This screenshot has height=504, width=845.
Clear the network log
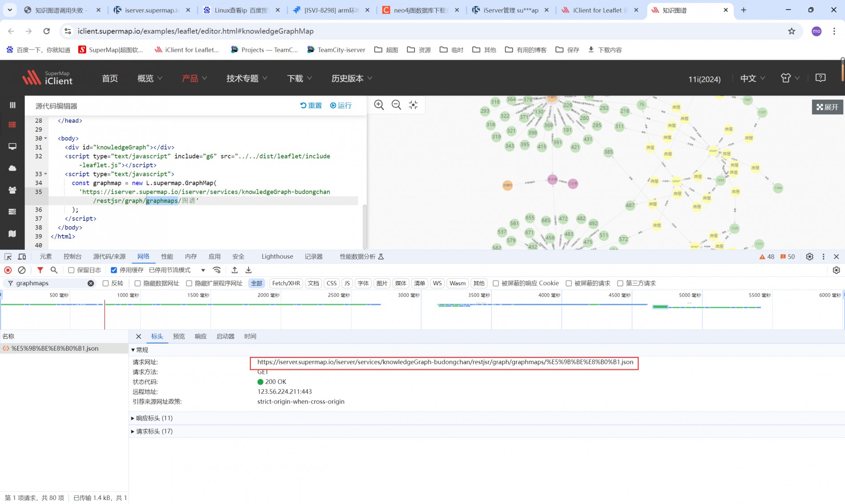[x=22, y=270]
